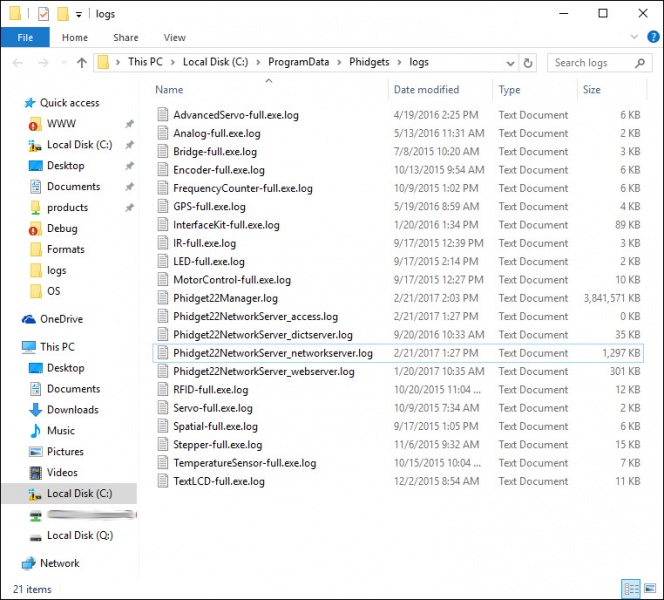This screenshot has height=600, width=664.
Task: Sort by Date modified column header
Action: pos(426,89)
